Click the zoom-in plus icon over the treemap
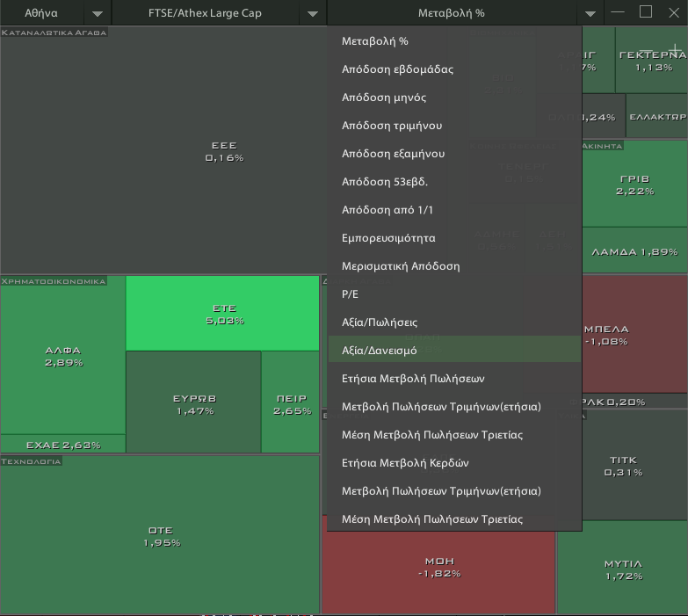The height and width of the screenshot is (616, 688). tap(676, 49)
